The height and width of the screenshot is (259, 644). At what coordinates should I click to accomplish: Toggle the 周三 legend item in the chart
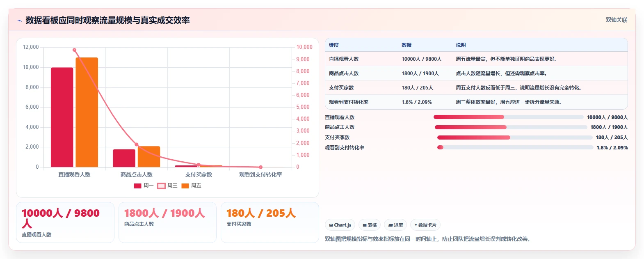pyautogui.click(x=167, y=186)
